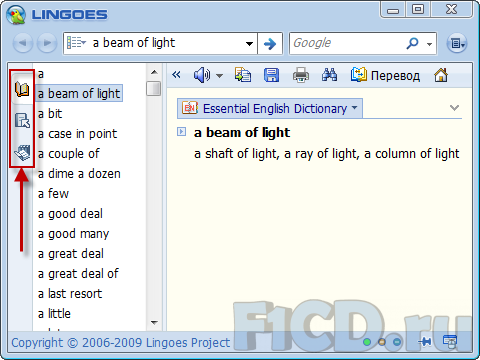
Task: Click the Google search magnifier icon
Action: coord(412,43)
